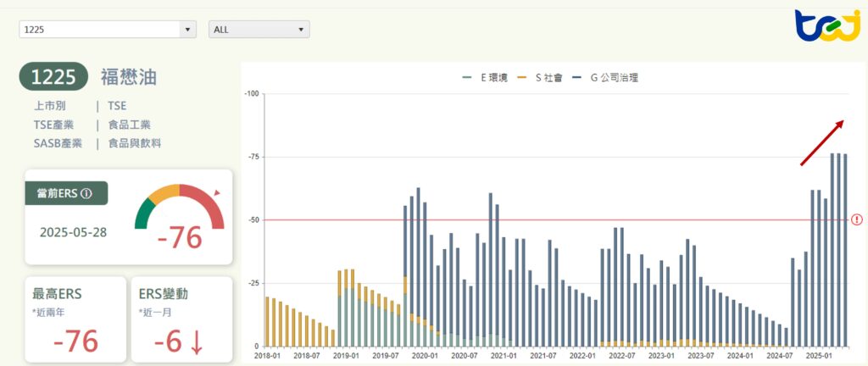This screenshot has height=366, width=868.
Task: Click the first orange bar at 2018-01
Action: click(x=267, y=321)
